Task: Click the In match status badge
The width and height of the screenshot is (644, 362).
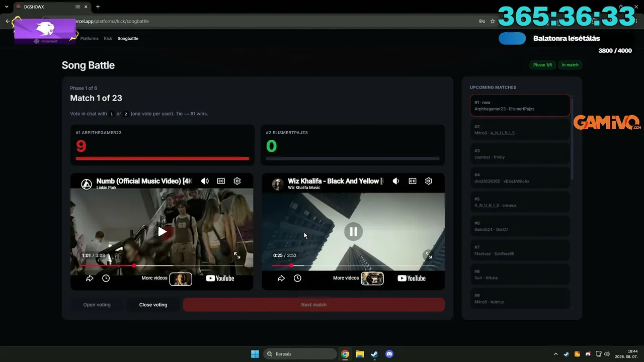Action: point(570,65)
